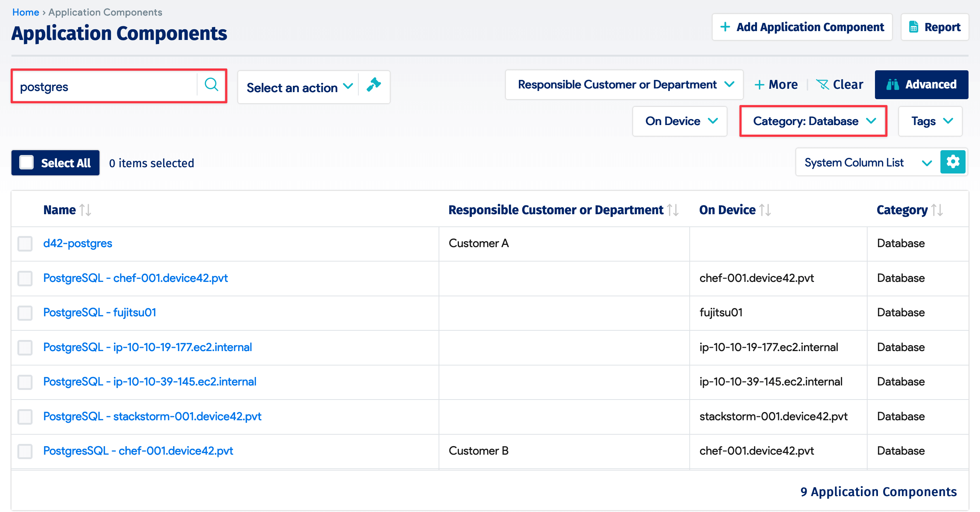Click the search magnifier icon

(212, 85)
